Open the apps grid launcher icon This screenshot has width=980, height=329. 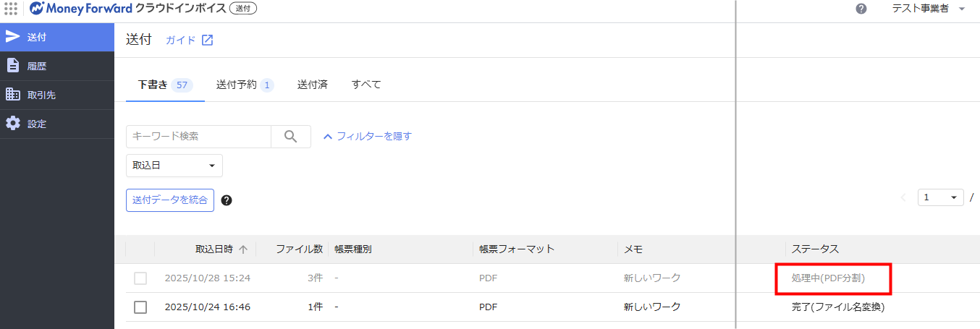11,9
